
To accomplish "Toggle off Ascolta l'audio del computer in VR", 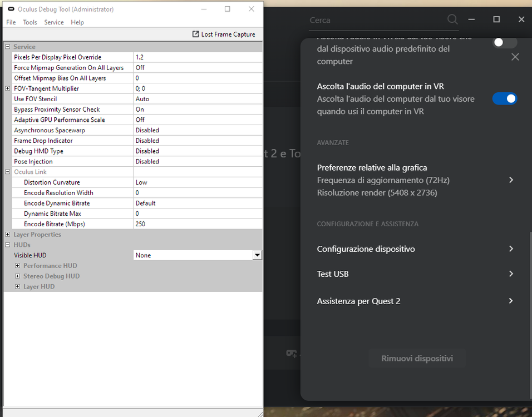I will (505, 98).
